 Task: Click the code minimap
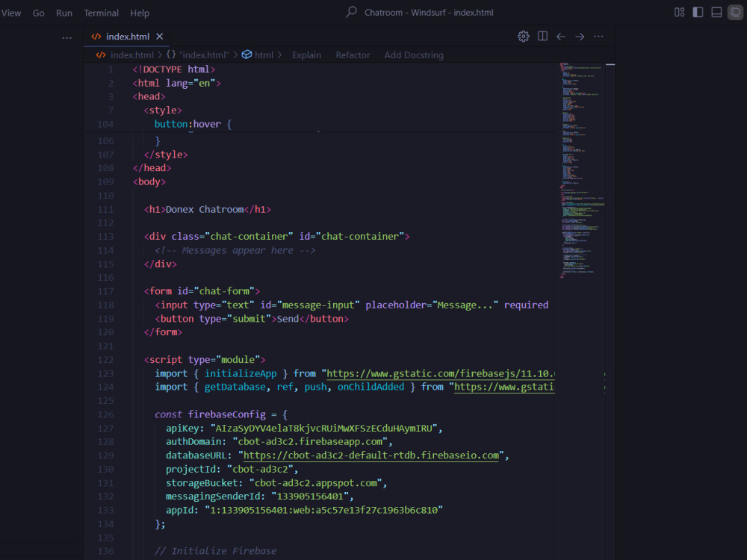tap(582, 170)
